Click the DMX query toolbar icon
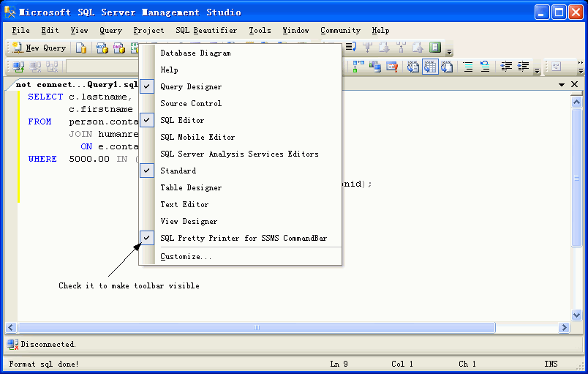This screenshot has height=374, width=588. [x=119, y=48]
